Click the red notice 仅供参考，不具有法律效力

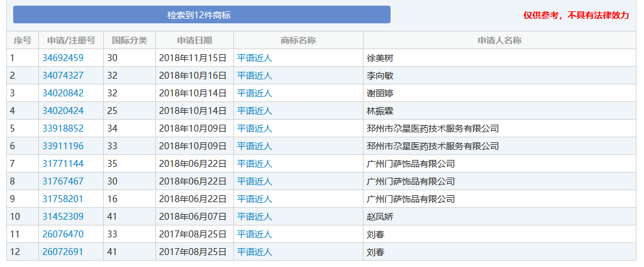coord(576,16)
